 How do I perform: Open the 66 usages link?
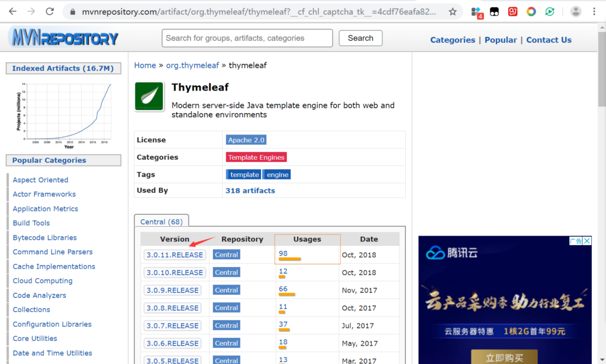click(x=283, y=289)
